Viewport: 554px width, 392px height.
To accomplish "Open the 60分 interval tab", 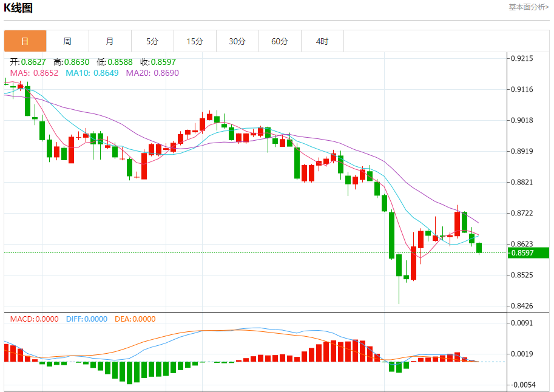I will [280, 41].
